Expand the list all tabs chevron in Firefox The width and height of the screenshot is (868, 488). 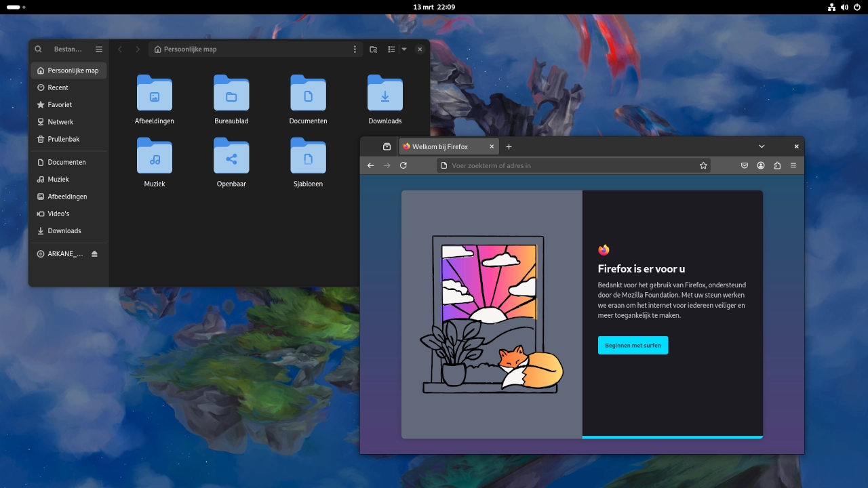762,146
